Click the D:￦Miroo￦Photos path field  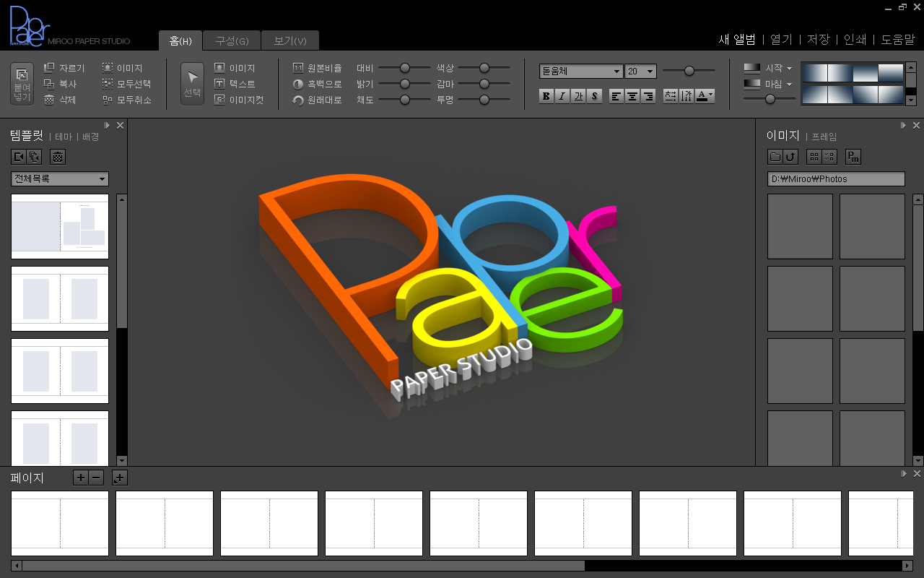point(836,179)
